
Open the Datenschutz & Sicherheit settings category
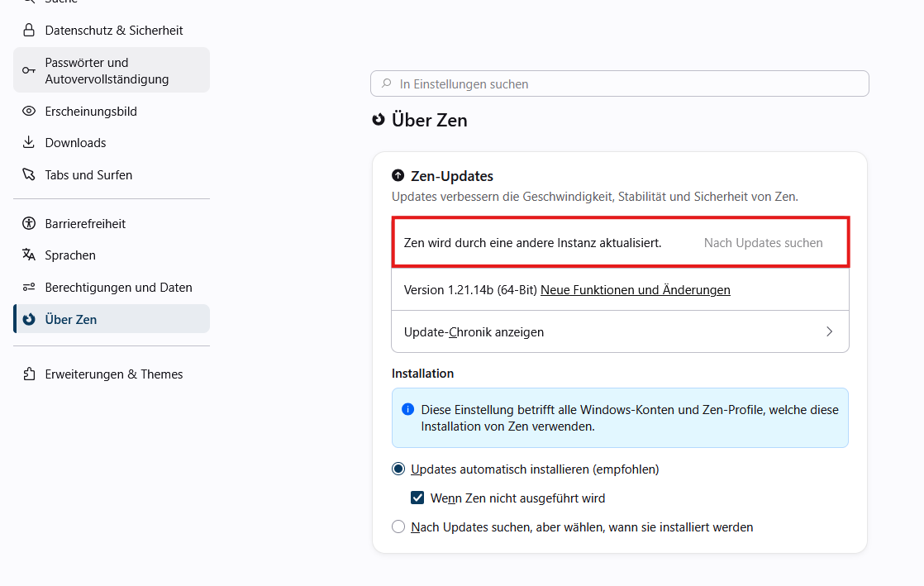click(x=112, y=30)
